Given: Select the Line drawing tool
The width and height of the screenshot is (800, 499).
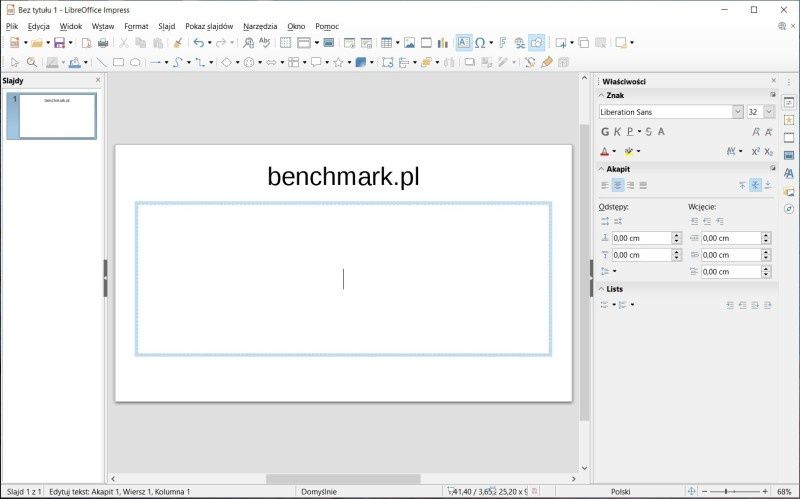Looking at the screenshot, I should (102, 62).
